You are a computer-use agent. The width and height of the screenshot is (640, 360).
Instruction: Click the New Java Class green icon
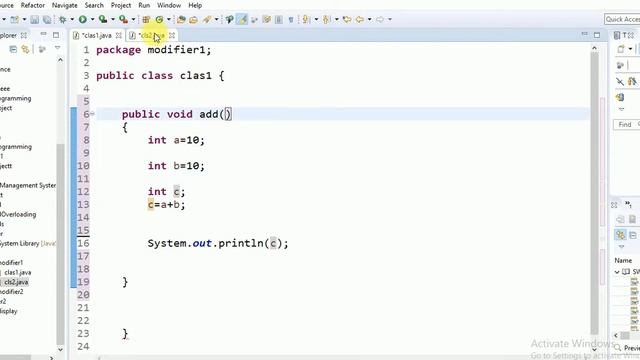159,19
